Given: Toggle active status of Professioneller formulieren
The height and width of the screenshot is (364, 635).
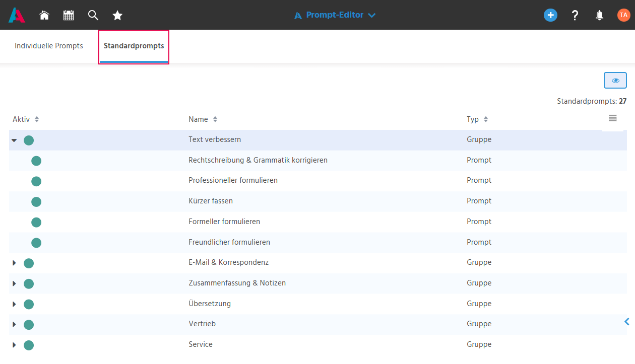Looking at the screenshot, I should pos(36,181).
